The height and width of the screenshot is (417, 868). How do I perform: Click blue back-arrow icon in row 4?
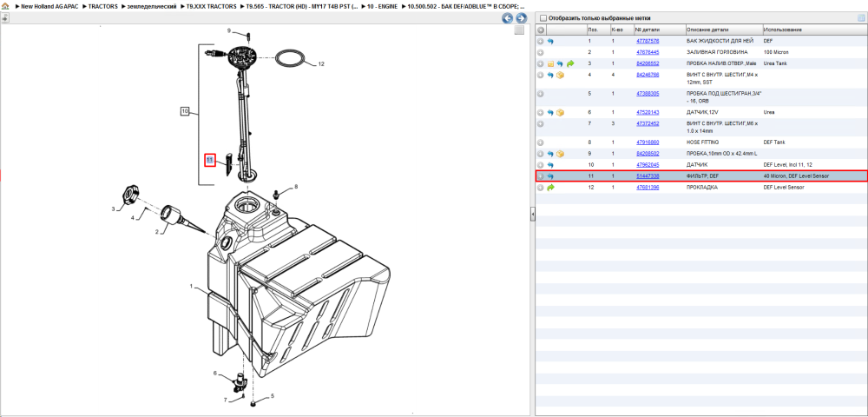pyautogui.click(x=550, y=75)
